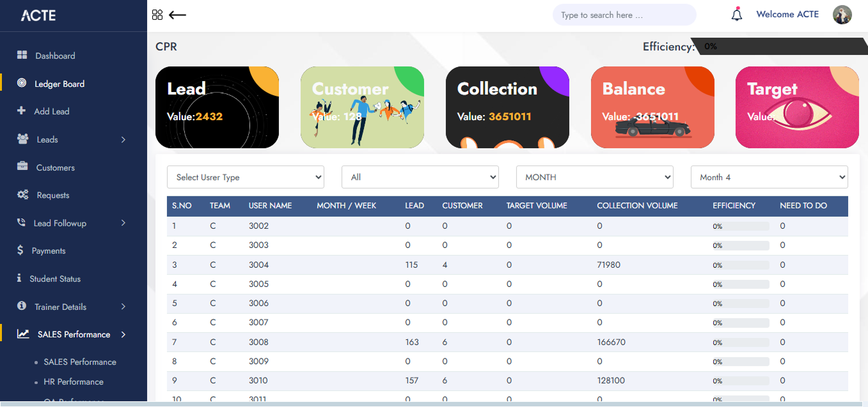The image size is (868, 407).
Task: Click the Customer value card
Action: point(362,107)
